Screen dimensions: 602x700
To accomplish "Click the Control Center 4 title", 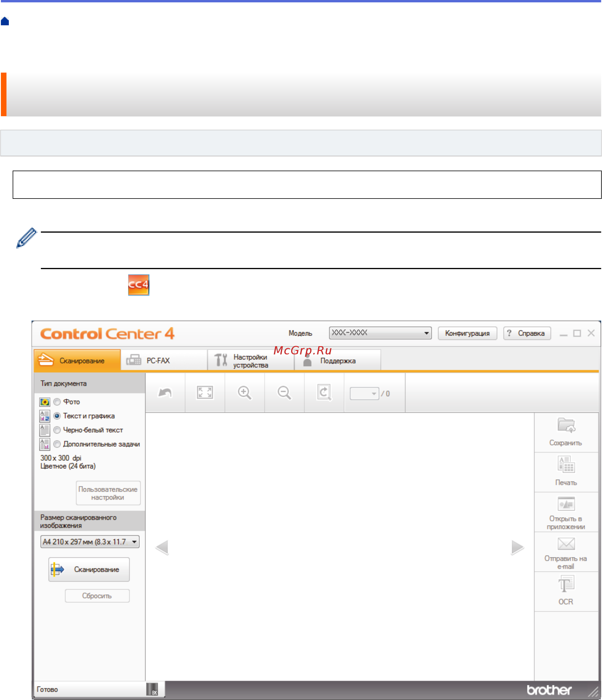I will 107,334.
